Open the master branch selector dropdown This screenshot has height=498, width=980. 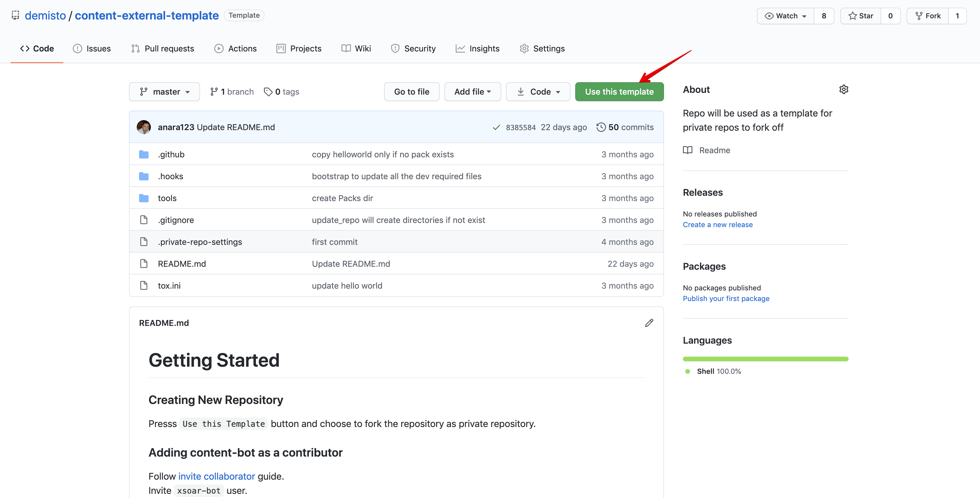coord(164,92)
